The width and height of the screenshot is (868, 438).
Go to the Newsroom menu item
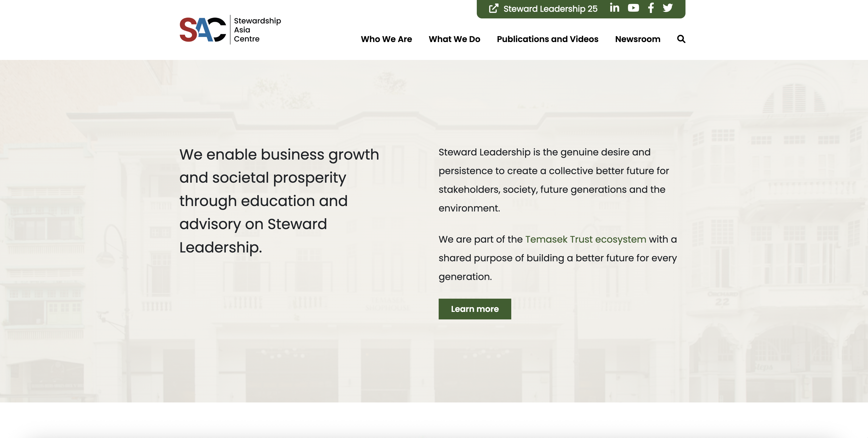pos(637,39)
